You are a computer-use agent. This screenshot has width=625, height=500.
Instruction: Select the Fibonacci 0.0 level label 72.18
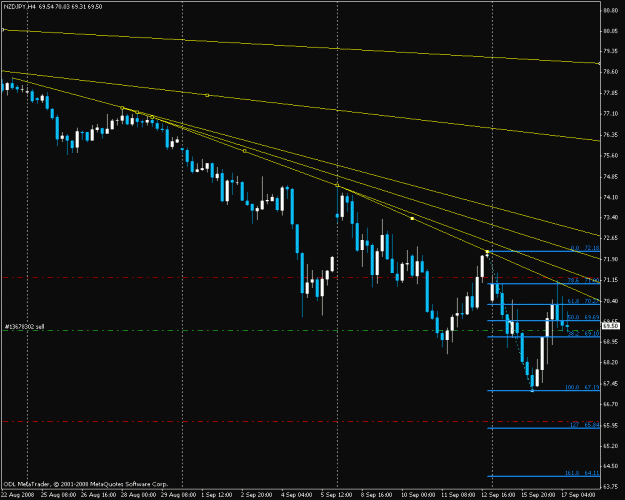tap(584, 248)
